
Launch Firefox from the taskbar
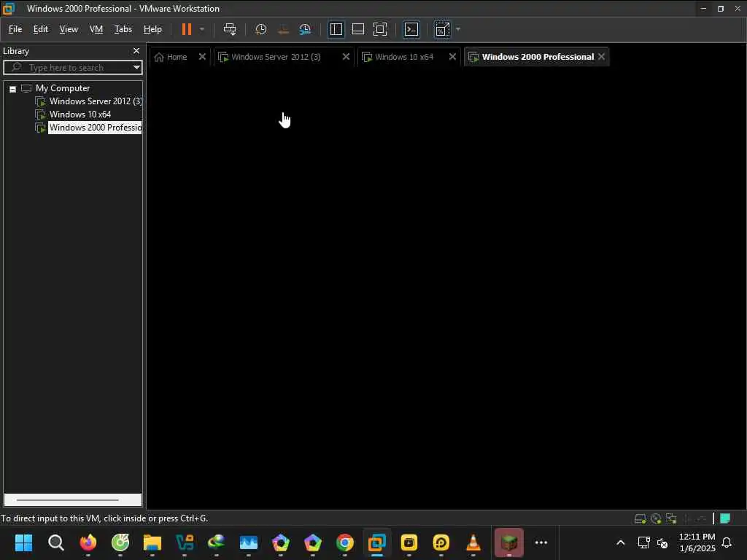[88, 542]
